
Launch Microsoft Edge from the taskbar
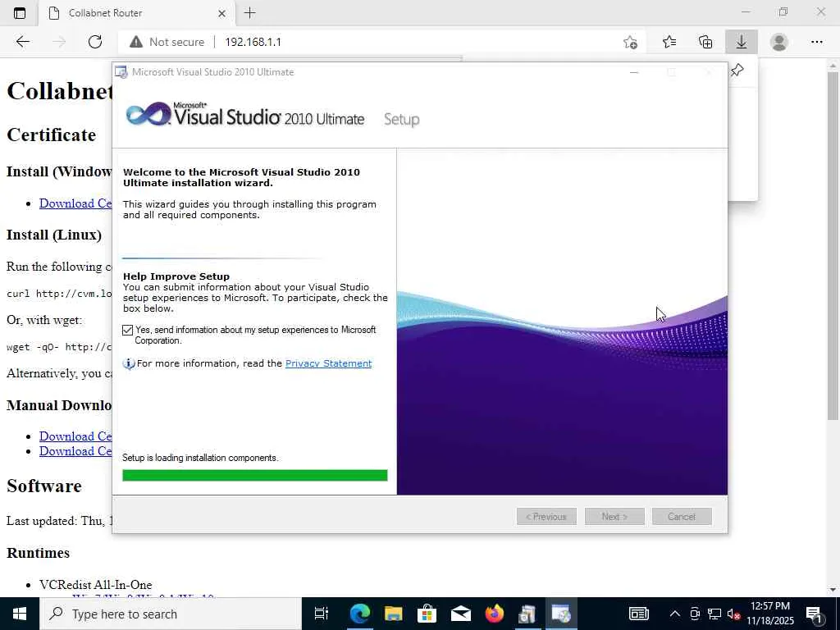(359, 614)
